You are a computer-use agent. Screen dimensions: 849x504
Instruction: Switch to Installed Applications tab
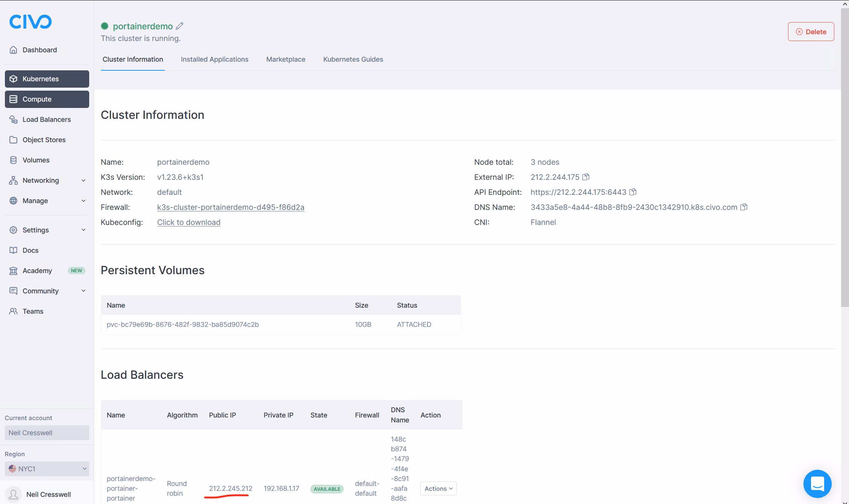[x=215, y=59]
